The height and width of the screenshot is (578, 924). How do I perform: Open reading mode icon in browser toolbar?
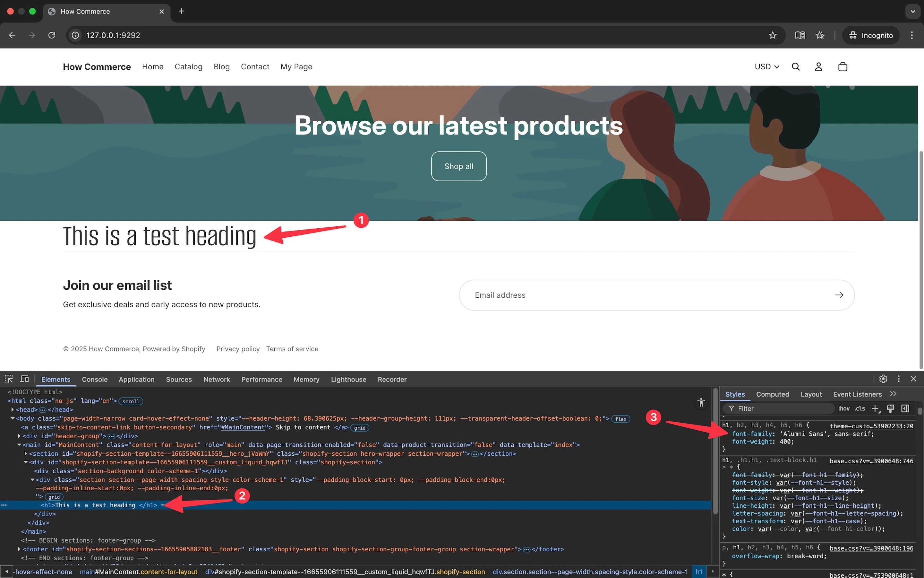click(x=800, y=35)
